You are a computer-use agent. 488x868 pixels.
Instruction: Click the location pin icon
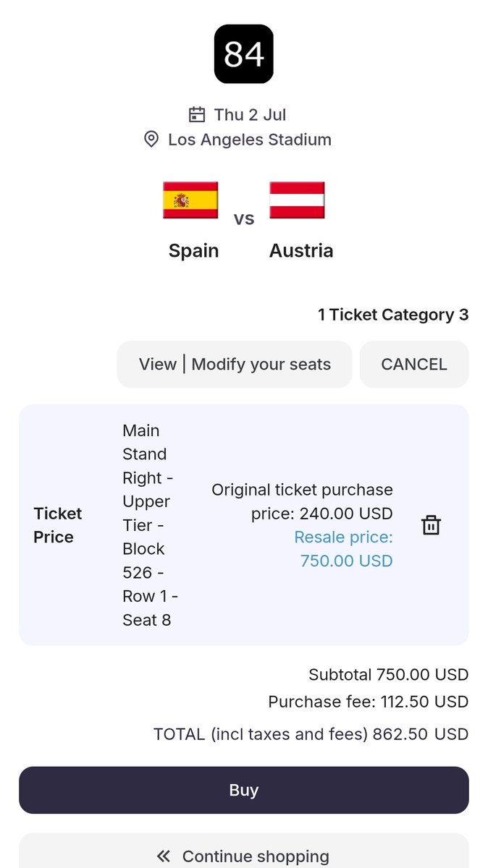(x=151, y=140)
